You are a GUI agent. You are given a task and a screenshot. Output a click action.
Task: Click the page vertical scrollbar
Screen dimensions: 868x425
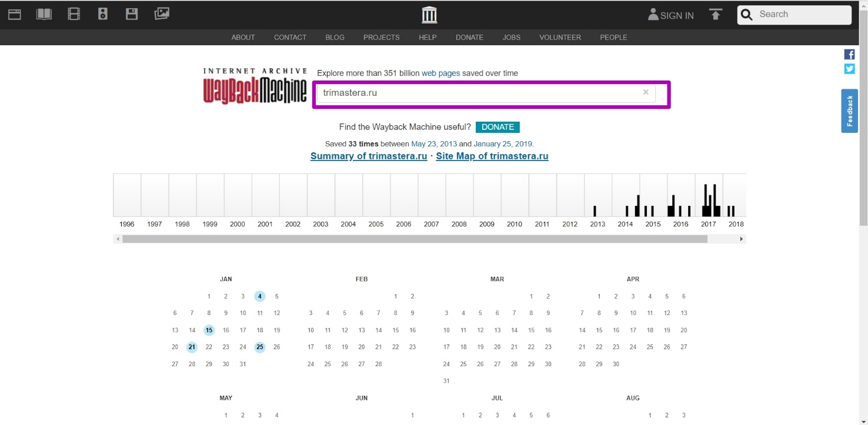pyautogui.click(x=863, y=118)
